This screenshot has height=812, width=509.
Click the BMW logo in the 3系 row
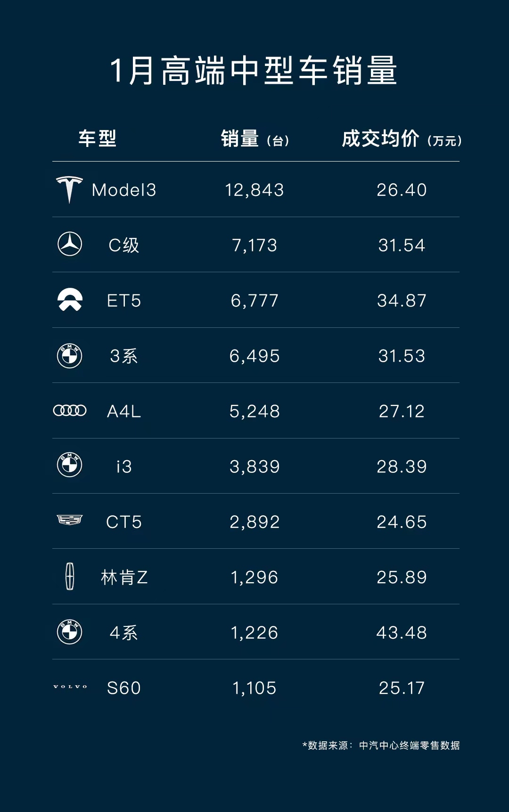pyautogui.click(x=70, y=356)
